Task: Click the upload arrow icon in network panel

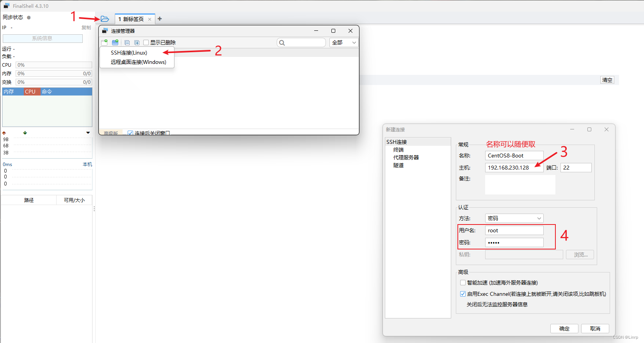Action: click(4, 133)
